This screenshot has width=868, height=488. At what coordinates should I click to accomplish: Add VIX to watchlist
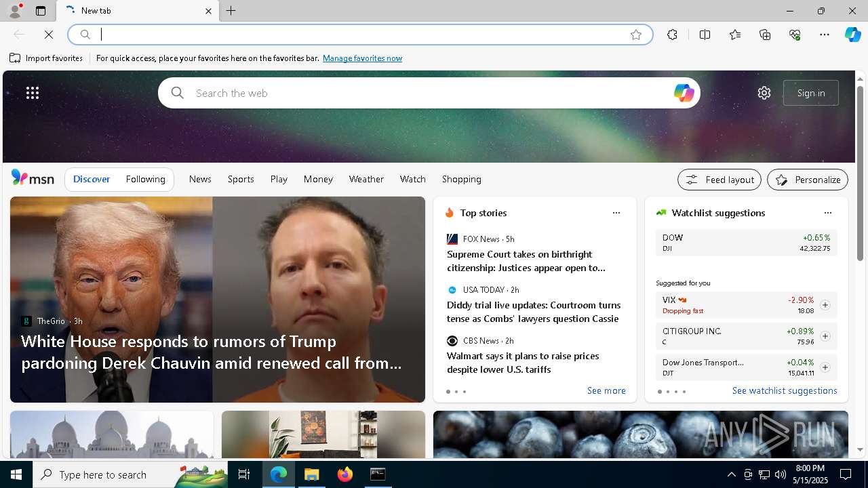(825, 305)
